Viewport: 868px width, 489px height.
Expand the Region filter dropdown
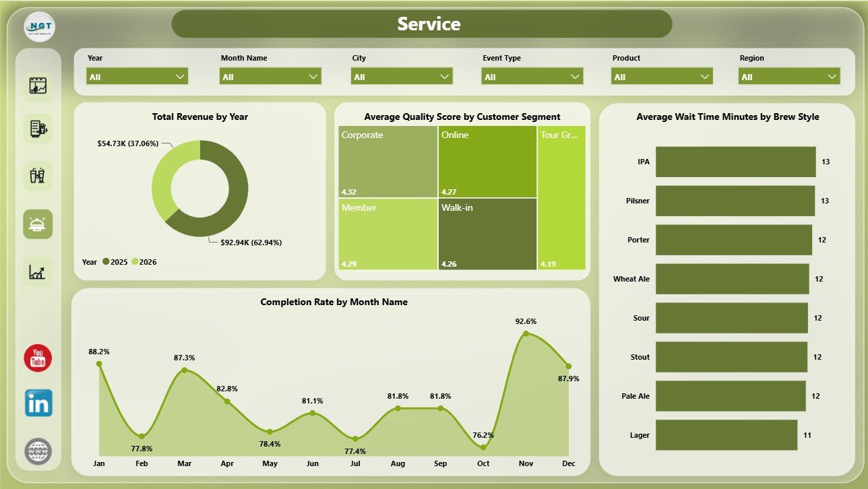[x=789, y=77]
